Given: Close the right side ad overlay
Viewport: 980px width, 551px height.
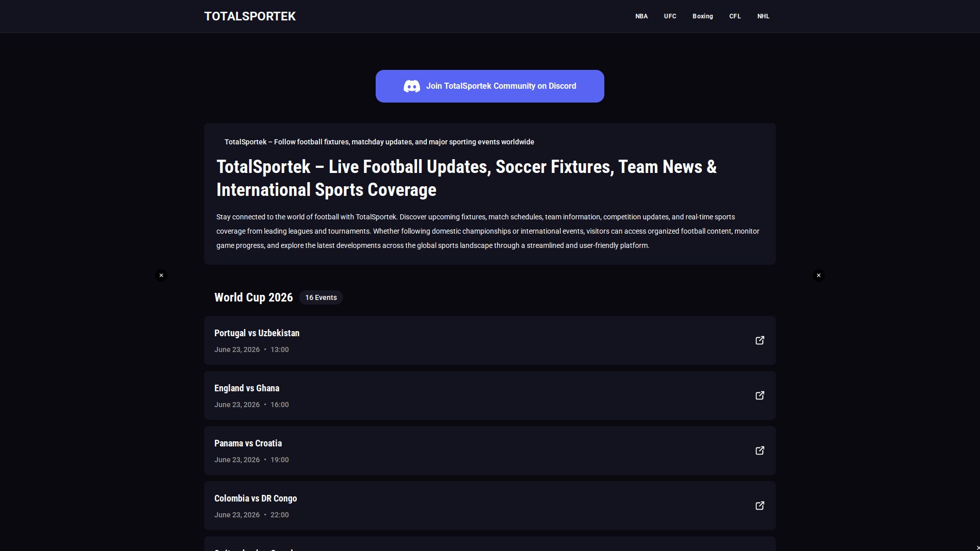Looking at the screenshot, I should [819, 275].
